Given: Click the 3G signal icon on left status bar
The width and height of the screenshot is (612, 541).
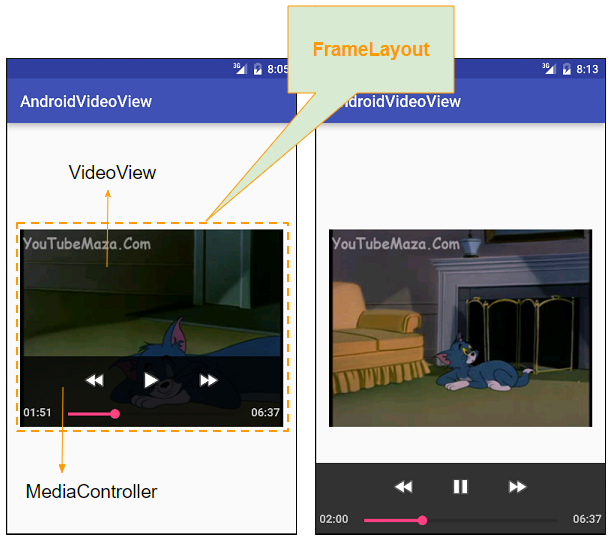Looking at the screenshot, I should point(240,68).
